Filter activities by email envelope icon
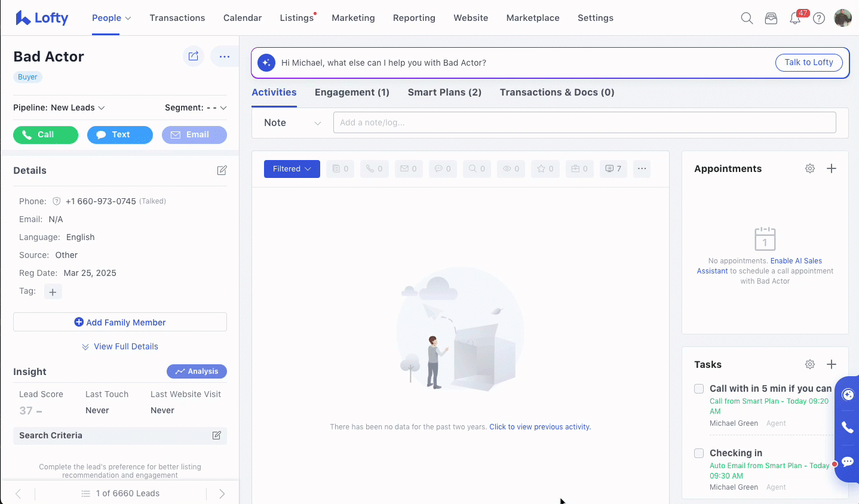This screenshot has height=504, width=859. pos(409,169)
